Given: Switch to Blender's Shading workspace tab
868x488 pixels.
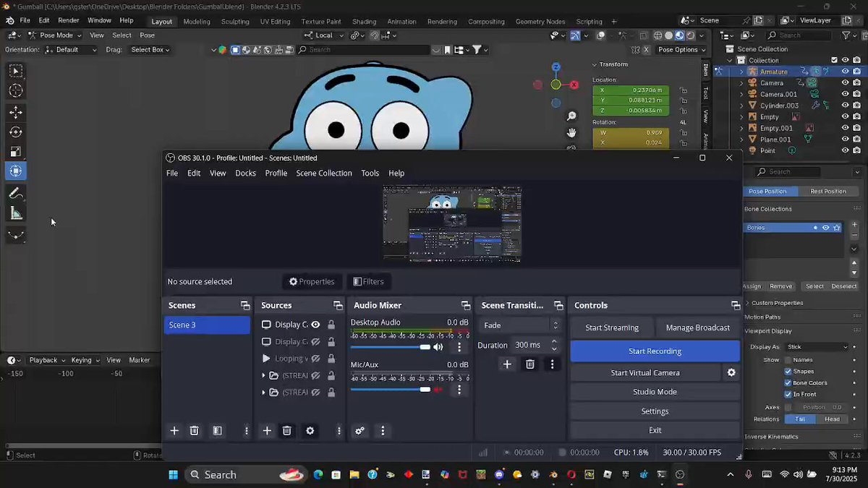Looking at the screenshot, I should [364, 22].
